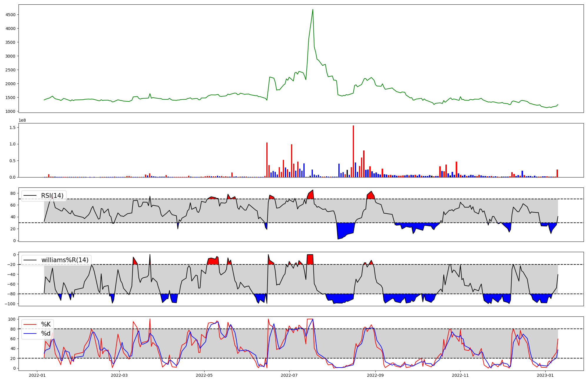Click the 1.5 volume axis tick label
588x382 pixels.
[x=13, y=127]
